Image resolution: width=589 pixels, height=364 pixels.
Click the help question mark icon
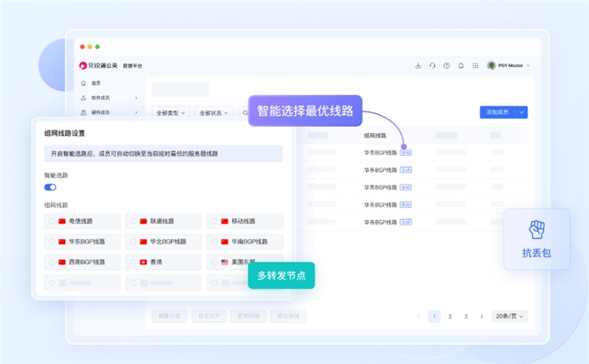click(x=446, y=65)
